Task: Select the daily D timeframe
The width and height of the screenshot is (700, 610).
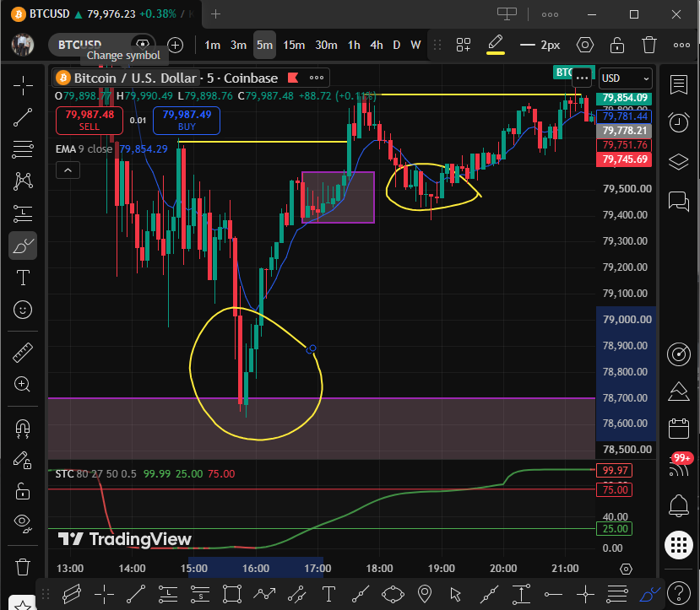Action: (396, 45)
